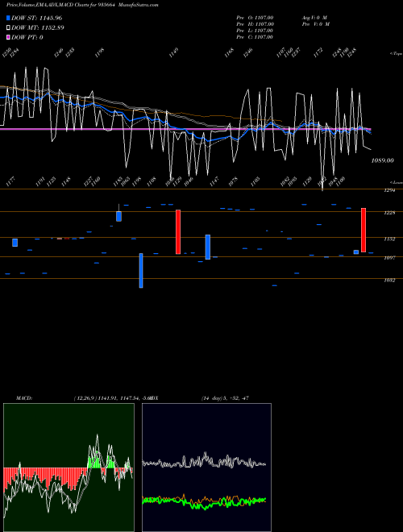
Task: Select the 'DOW MT: 1152.89' legend text
Action: click(38, 28)
